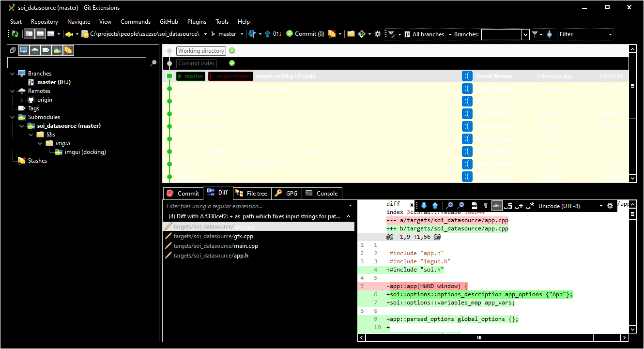Open the Commands menu
Screen dimensions: 644x349
136,21
